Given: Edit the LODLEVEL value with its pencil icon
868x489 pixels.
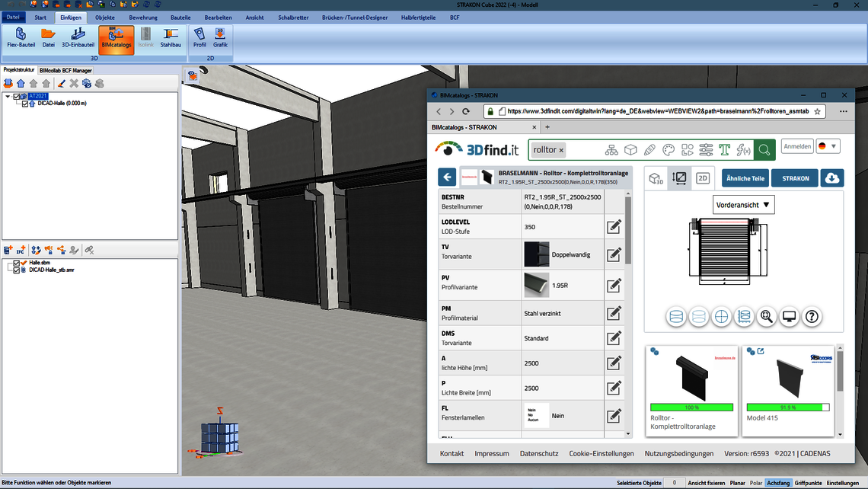Looking at the screenshot, I should (614, 226).
